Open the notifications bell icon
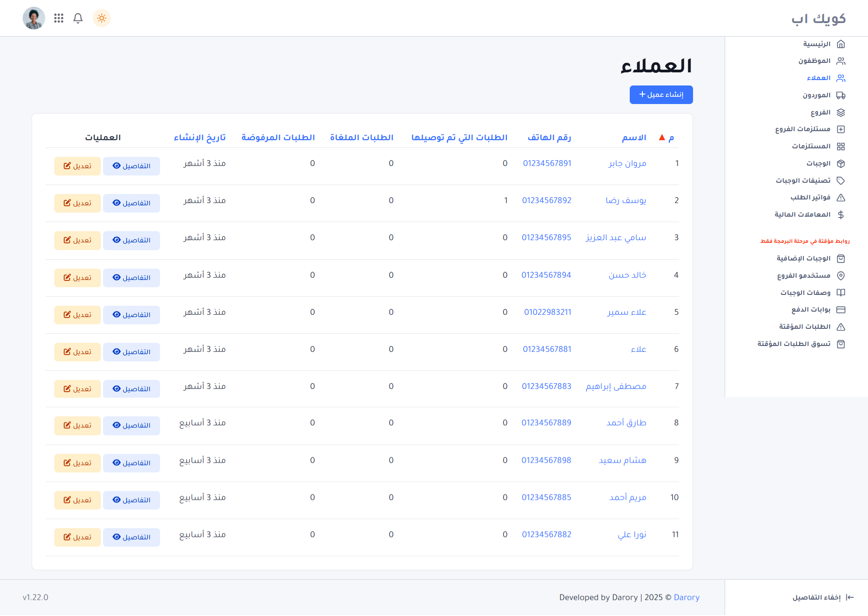The image size is (868, 616). 77,18
